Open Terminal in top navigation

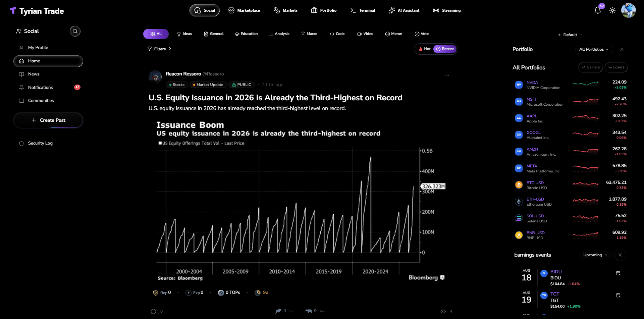click(x=363, y=10)
